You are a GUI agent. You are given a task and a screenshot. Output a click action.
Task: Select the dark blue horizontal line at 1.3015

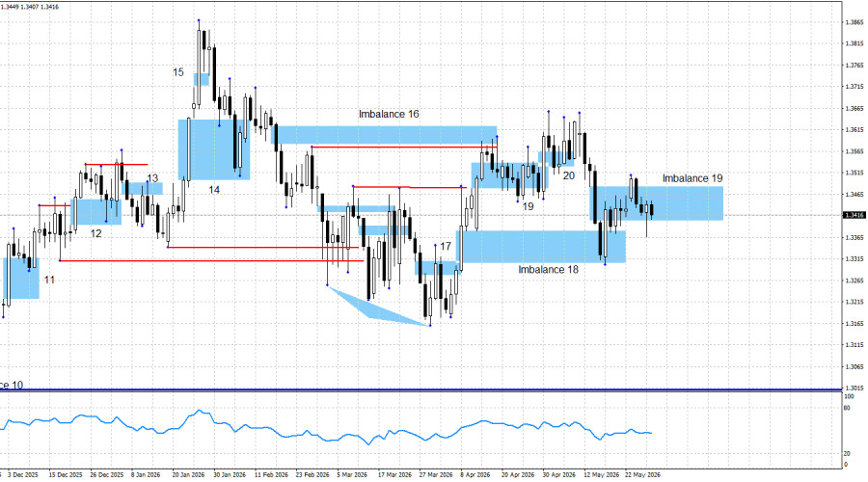pos(420,389)
